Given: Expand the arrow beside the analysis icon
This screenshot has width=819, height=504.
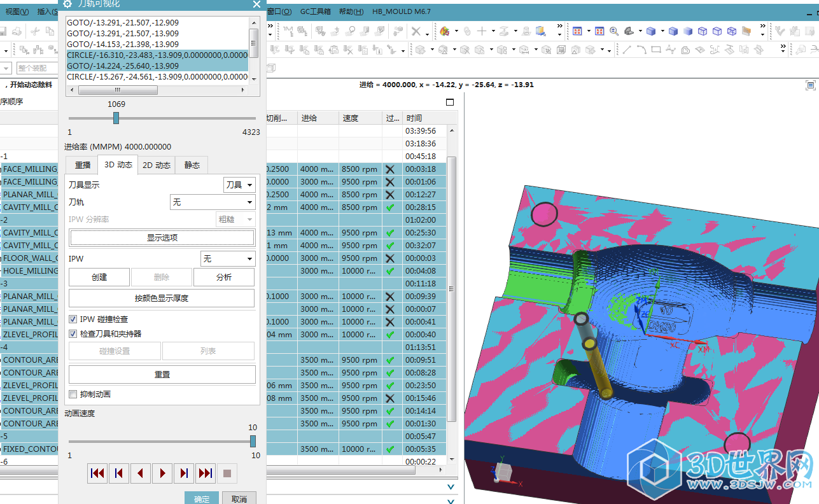Looking at the screenshot, I should (x=456, y=32).
